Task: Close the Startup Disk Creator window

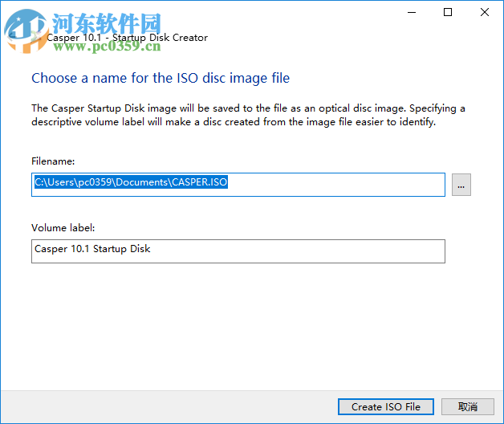Action: (x=485, y=12)
